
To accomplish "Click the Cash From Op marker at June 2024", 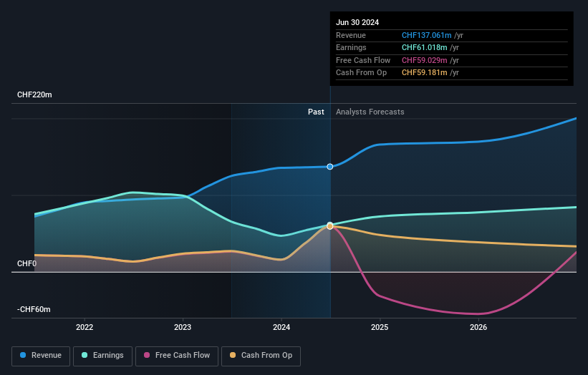I will click(x=330, y=226).
